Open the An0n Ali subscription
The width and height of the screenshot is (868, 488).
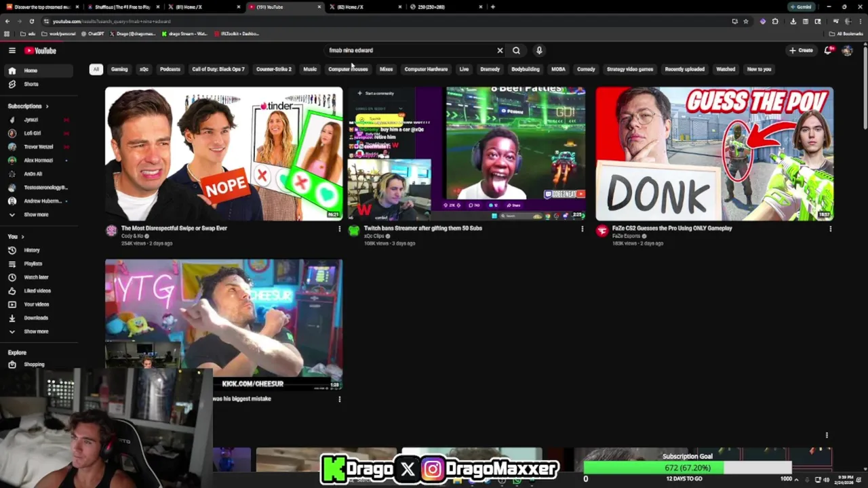click(x=39, y=174)
